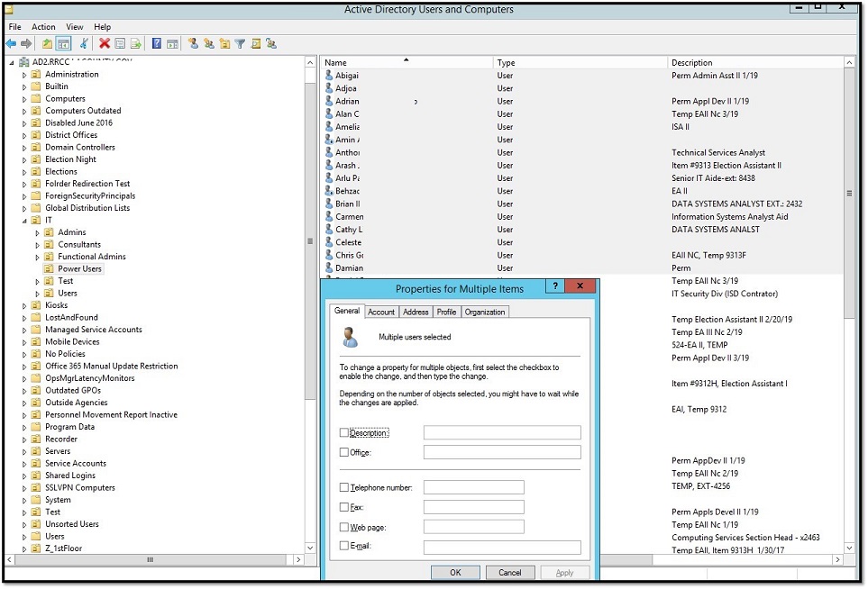Click the domain icon beside AD2.RRCC
The width and height of the screenshot is (868, 589).
[23, 62]
